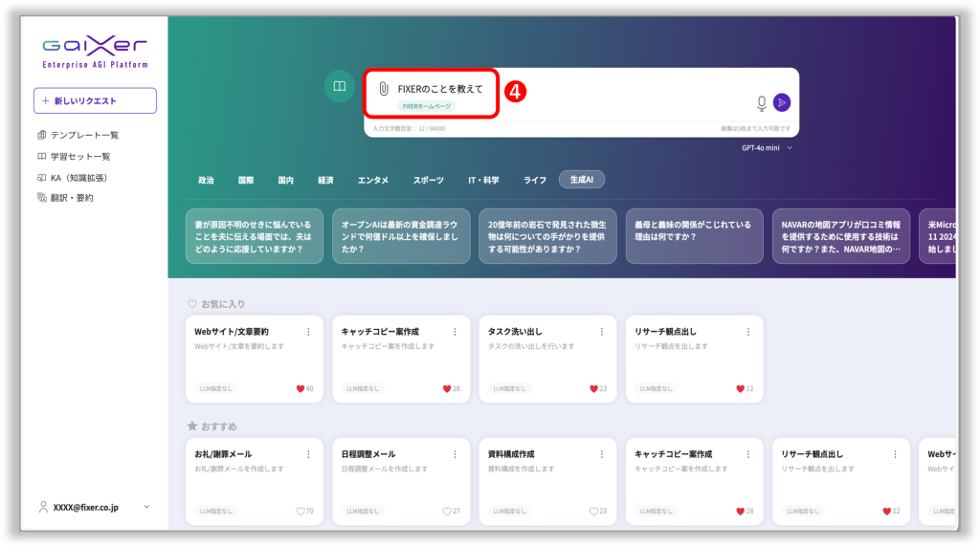Open three-dot menu on タスク洗い出し favorite card
Image resolution: width=980 pixels, height=547 pixels.
(602, 332)
